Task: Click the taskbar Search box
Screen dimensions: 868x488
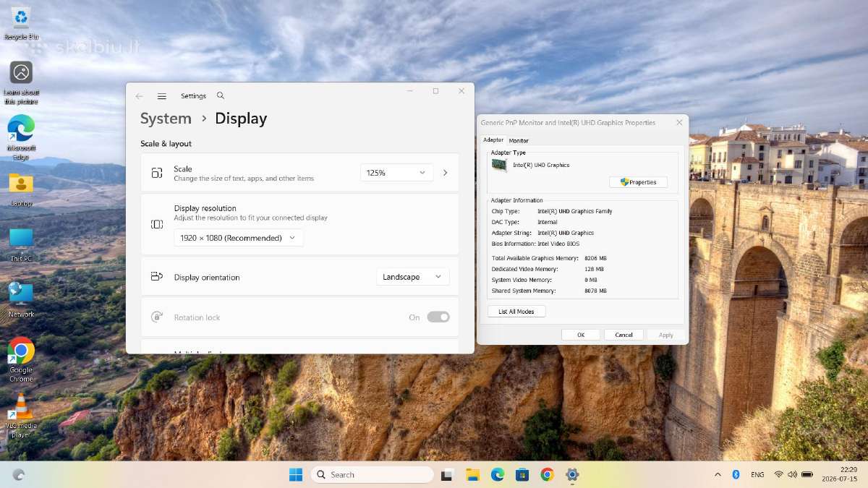Action: (373, 474)
